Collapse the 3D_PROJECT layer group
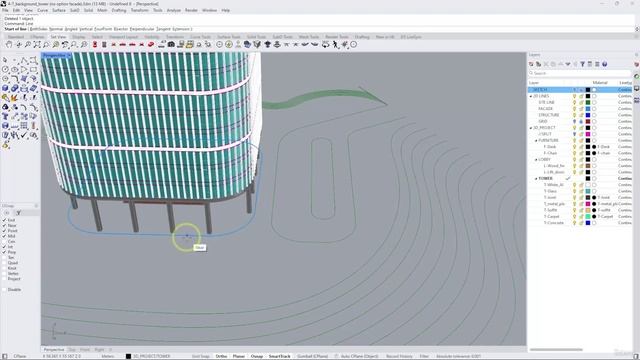640x360 pixels. click(x=531, y=128)
